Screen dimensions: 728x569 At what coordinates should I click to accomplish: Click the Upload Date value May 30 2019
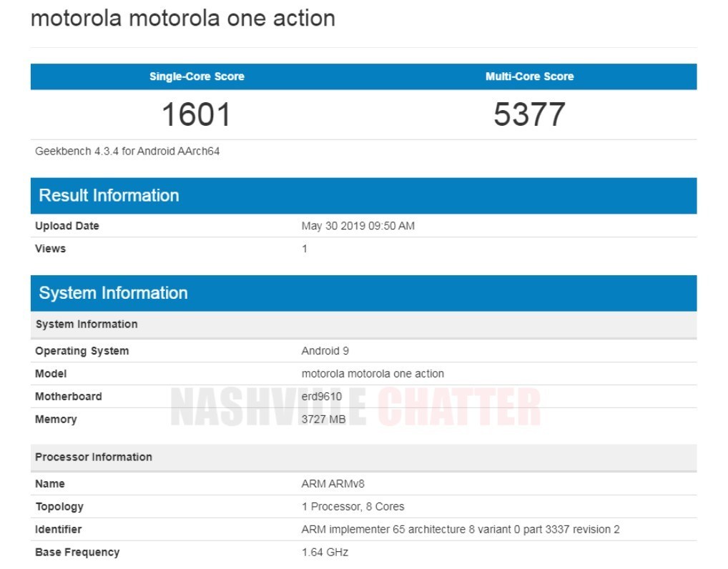[x=358, y=226]
